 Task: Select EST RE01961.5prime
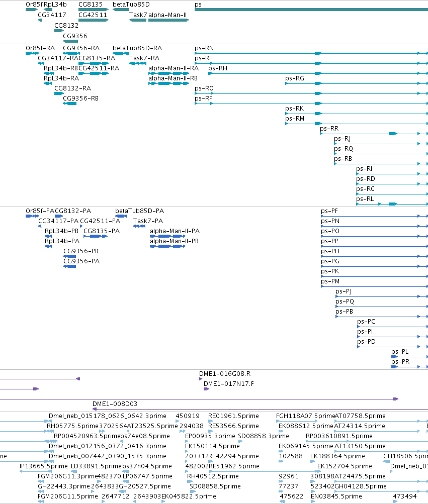pos(233,416)
